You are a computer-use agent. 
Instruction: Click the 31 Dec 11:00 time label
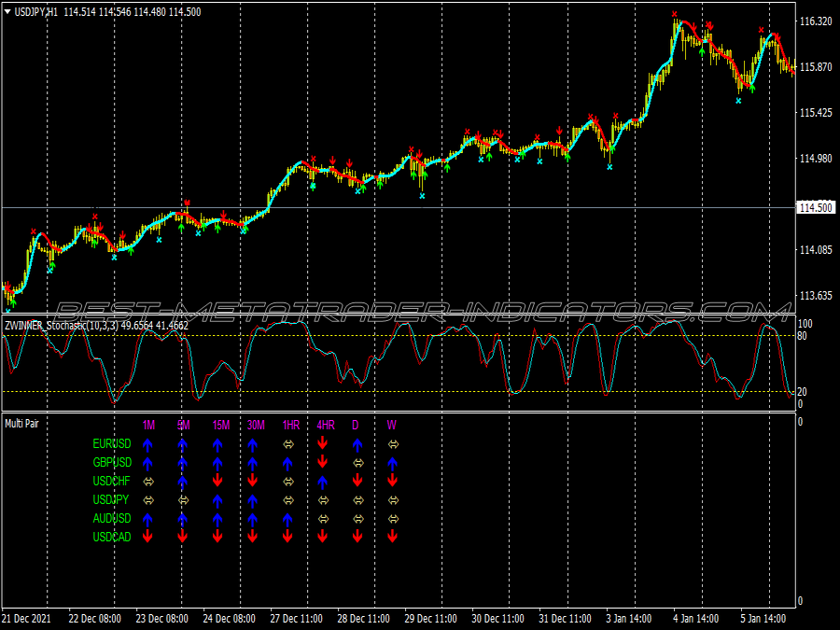click(565, 618)
